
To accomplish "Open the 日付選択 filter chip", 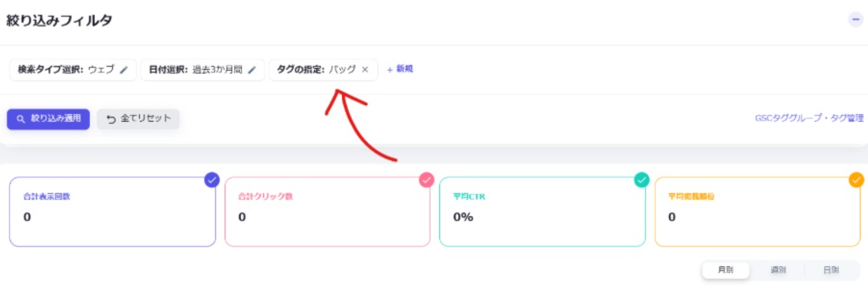I will [x=196, y=70].
